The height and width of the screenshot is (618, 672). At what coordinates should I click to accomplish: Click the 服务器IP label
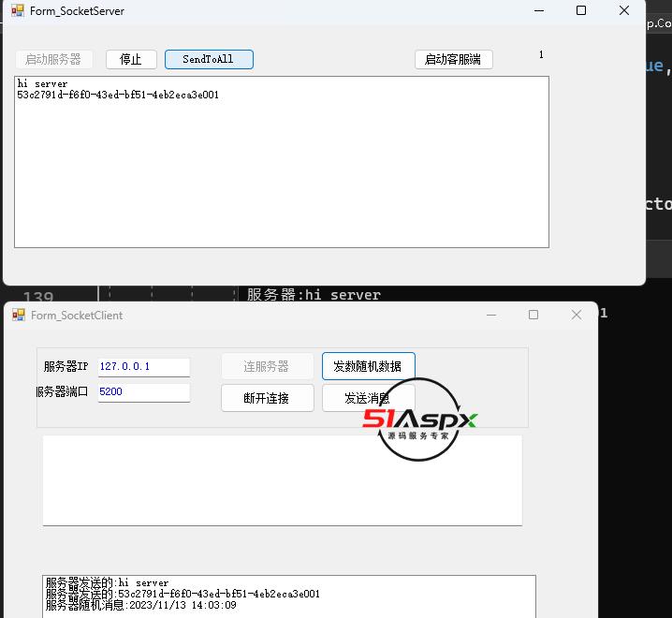pyautogui.click(x=66, y=367)
